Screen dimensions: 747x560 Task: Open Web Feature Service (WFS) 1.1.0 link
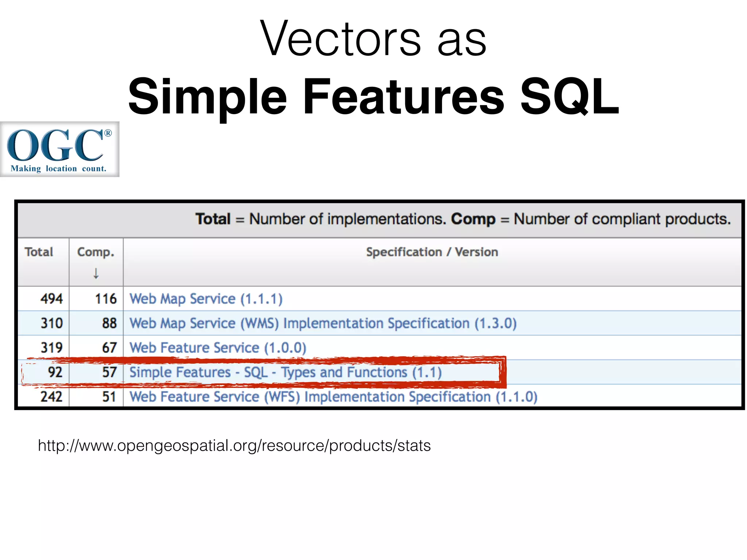333,397
